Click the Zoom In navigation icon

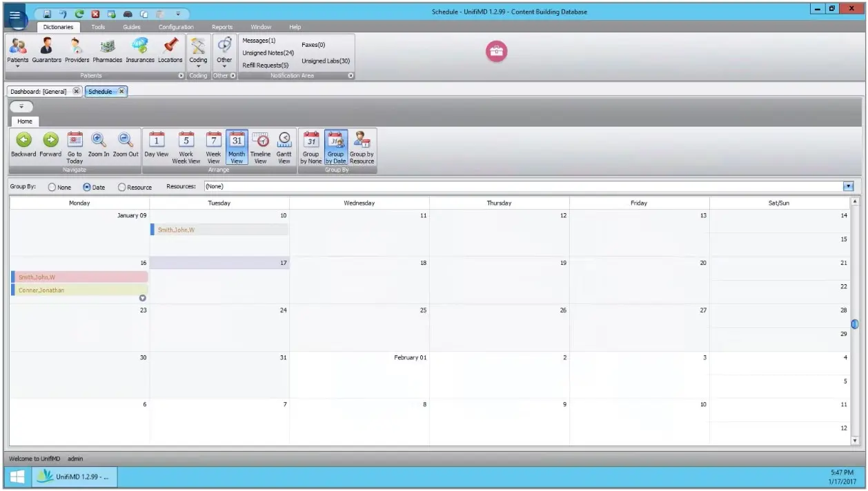click(x=97, y=146)
